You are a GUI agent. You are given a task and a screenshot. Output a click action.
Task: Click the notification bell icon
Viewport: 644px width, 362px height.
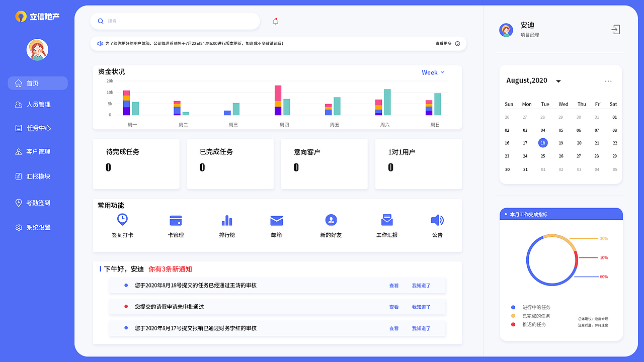275,21
